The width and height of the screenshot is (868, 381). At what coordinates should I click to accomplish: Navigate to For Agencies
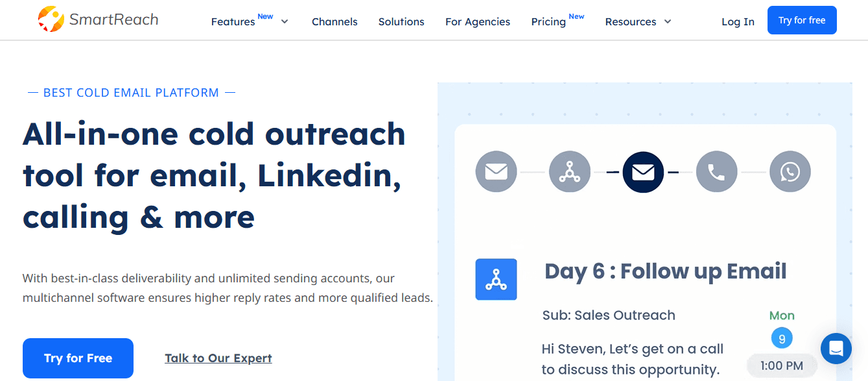pyautogui.click(x=477, y=21)
